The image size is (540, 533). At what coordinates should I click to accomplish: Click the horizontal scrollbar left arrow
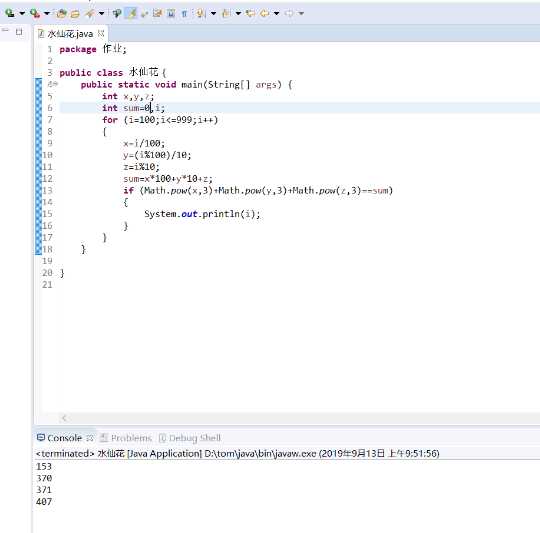point(64,418)
